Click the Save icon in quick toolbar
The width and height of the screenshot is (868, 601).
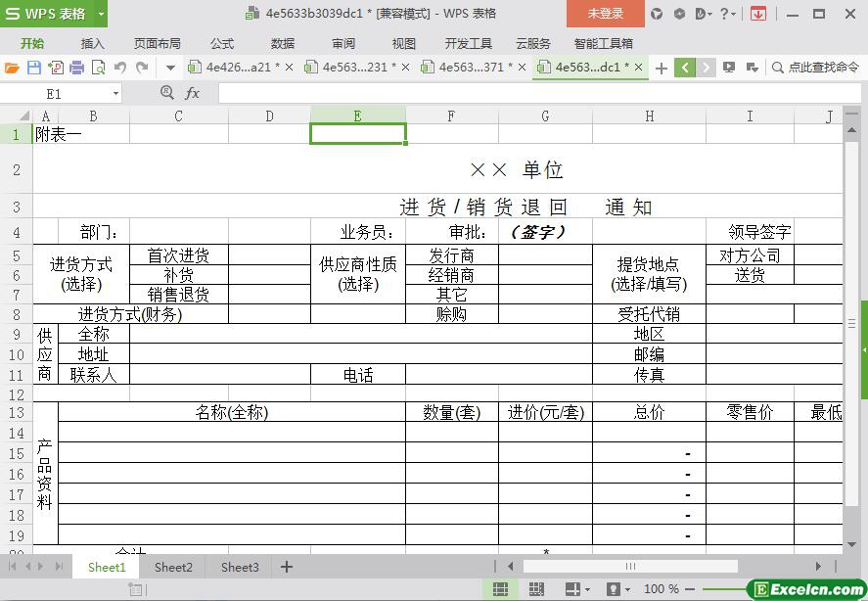[x=34, y=68]
